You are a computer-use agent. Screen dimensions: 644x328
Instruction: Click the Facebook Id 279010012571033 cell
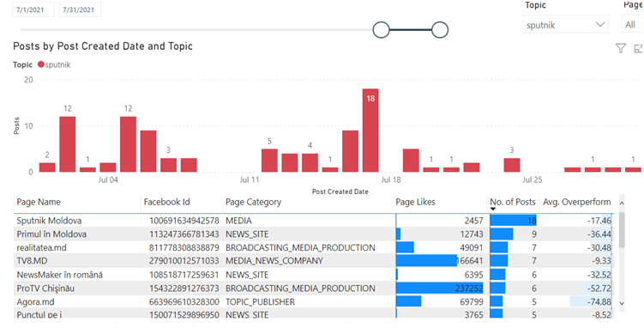(x=184, y=260)
